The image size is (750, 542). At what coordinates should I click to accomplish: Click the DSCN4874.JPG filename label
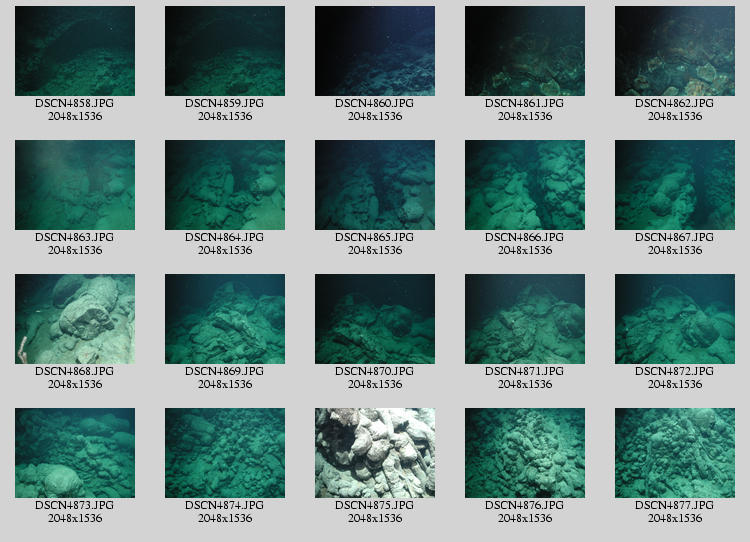[x=225, y=505]
